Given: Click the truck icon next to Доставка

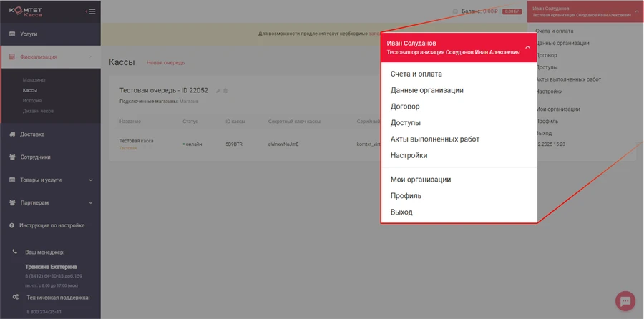Looking at the screenshot, I should pyautogui.click(x=12, y=134).
